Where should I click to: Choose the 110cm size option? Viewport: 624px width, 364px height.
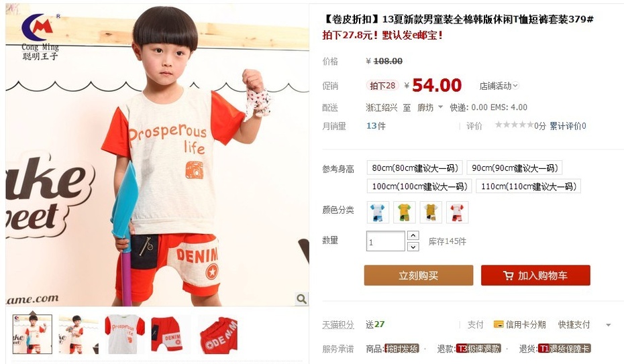click(x=529, y=186)
